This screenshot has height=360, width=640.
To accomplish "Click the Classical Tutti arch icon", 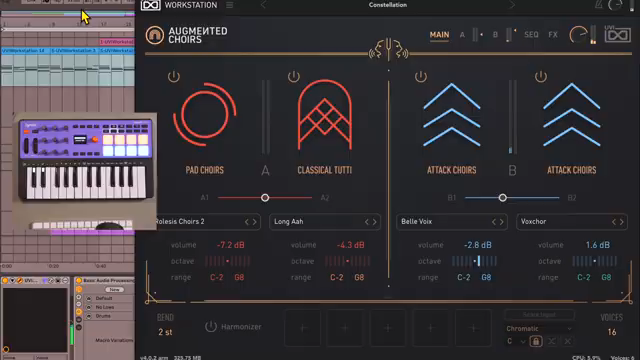I will coord(324,115).
